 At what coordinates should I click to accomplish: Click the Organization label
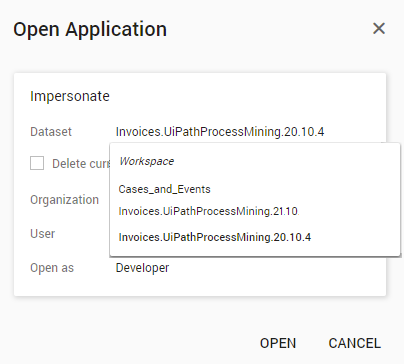pos(65,200)
